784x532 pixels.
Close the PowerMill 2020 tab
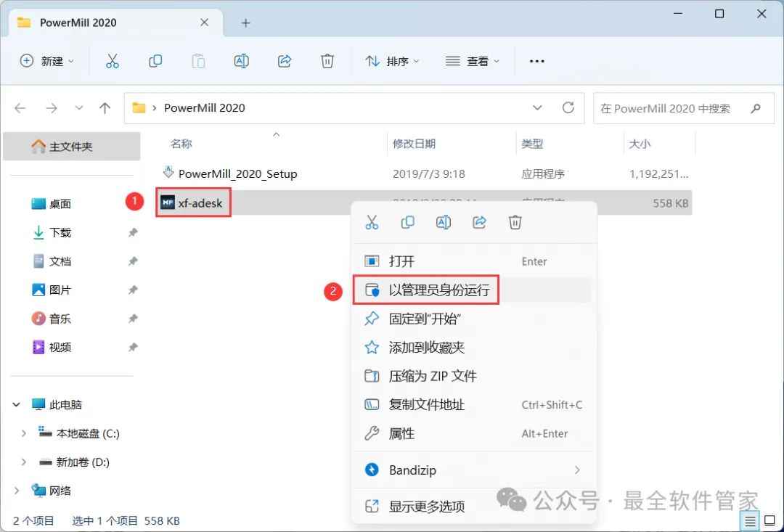[x=204, y=22]
